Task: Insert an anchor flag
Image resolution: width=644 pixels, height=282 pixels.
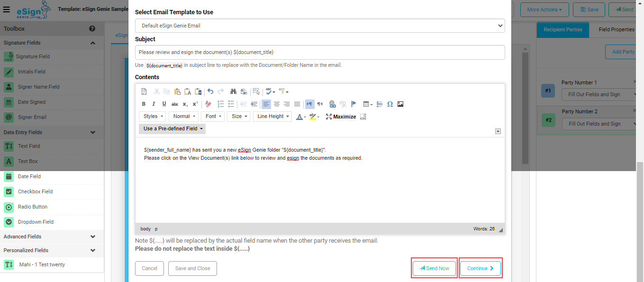Action: [x=354, y=104]
